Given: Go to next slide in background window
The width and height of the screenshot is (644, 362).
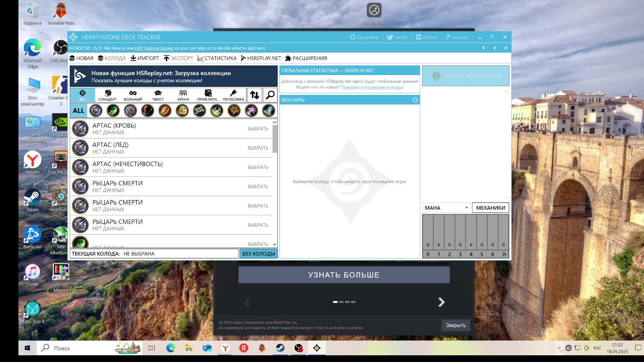Looking at the screenshot, I should click(441, 302).
